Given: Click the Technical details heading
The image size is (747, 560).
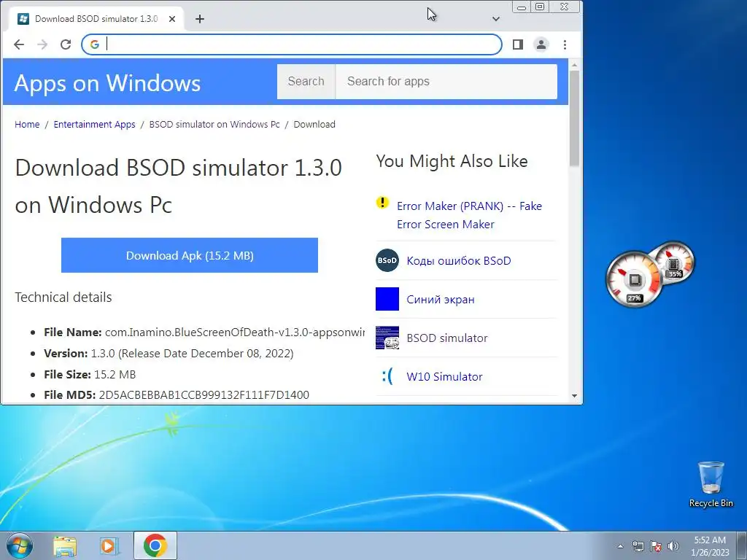Looking at the screenshot, I should (x=63, y=297).
